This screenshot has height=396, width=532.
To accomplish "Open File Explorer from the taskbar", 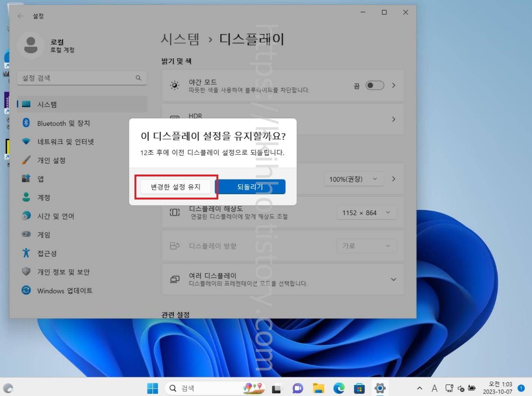I will (x=318, y=388).
